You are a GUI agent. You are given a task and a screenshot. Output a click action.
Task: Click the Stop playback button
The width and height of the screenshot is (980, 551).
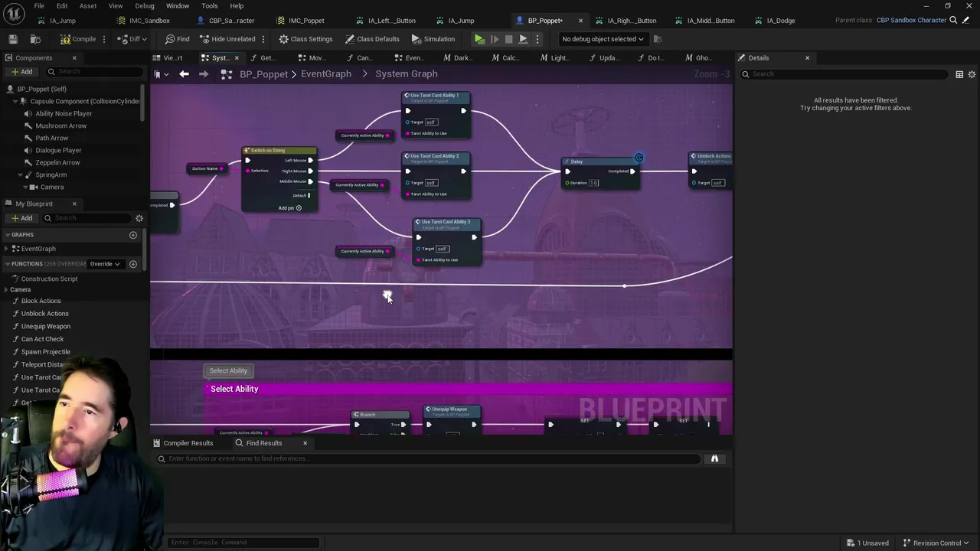click(x=508, y=39)
